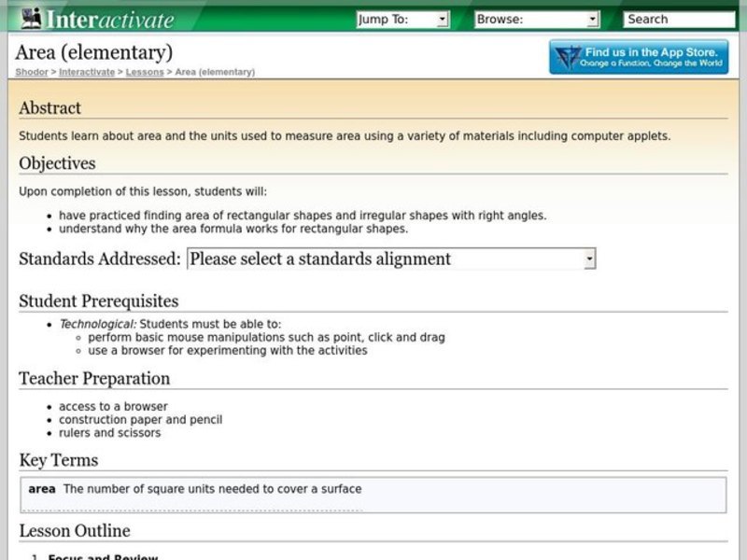Expand the Browse menu arrow
The height and width of the screenshot is (560, 747).
coord(590,18)
